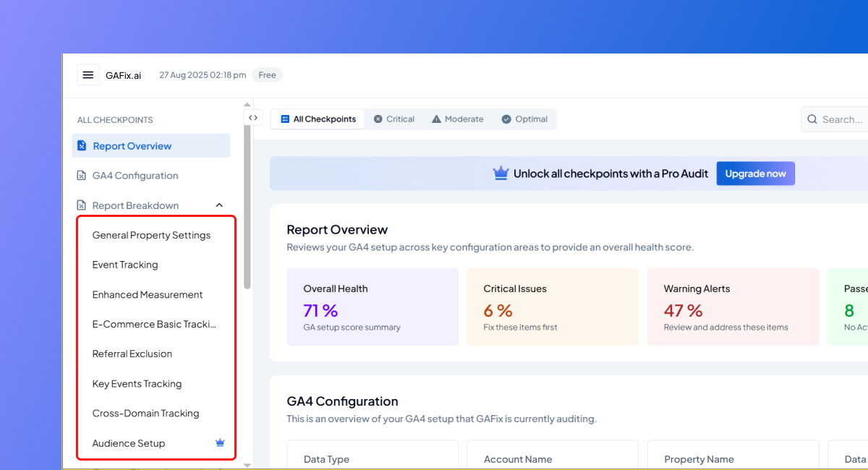
Task: Click the sidebar collapse arrows icon
Action: [x=252, y=118]
